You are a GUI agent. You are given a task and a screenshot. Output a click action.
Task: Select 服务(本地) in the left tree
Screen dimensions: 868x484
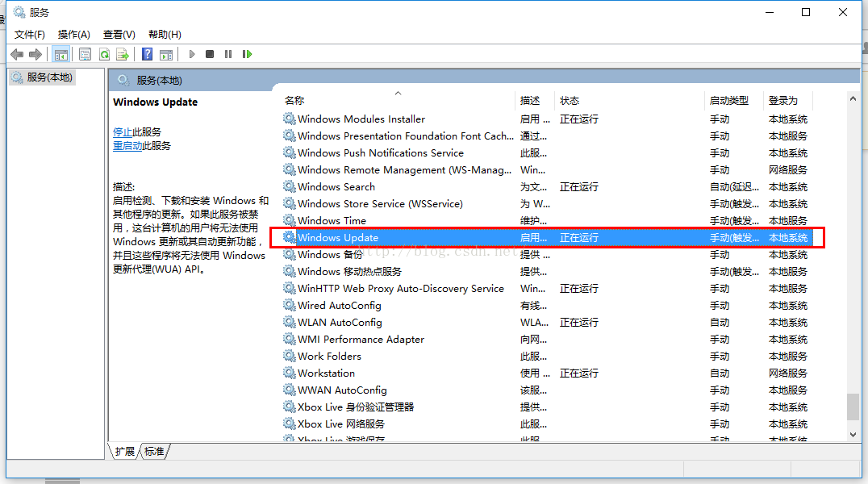tap(43, 77)
